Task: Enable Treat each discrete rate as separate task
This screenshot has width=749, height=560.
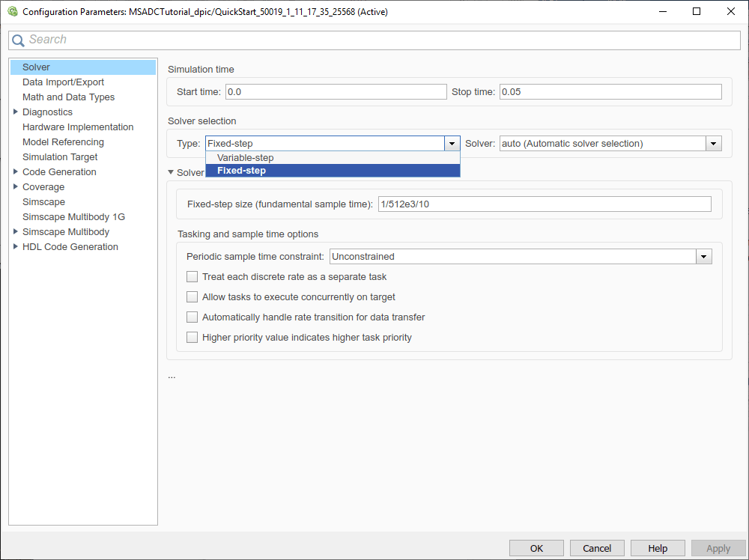Action: pos(192,277)
